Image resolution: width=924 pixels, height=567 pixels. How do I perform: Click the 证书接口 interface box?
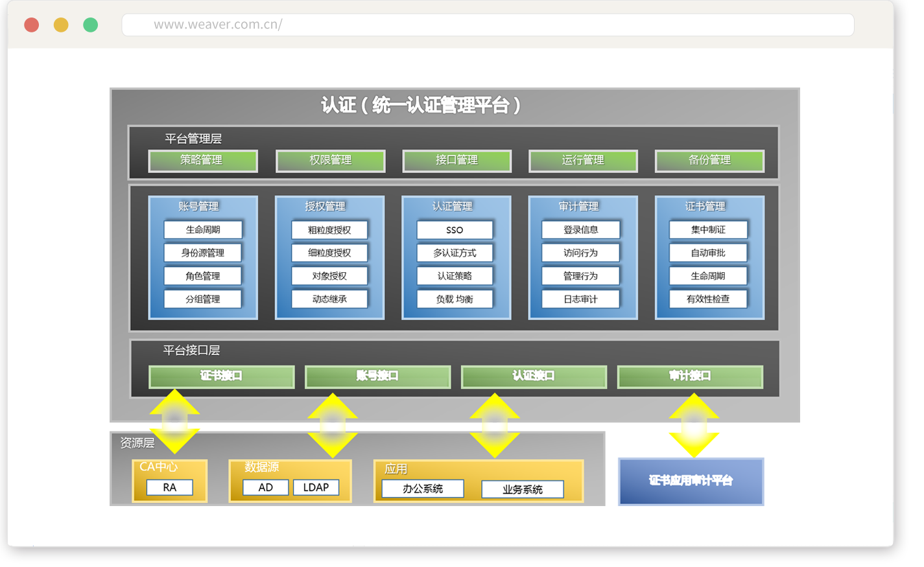point(221,376)
